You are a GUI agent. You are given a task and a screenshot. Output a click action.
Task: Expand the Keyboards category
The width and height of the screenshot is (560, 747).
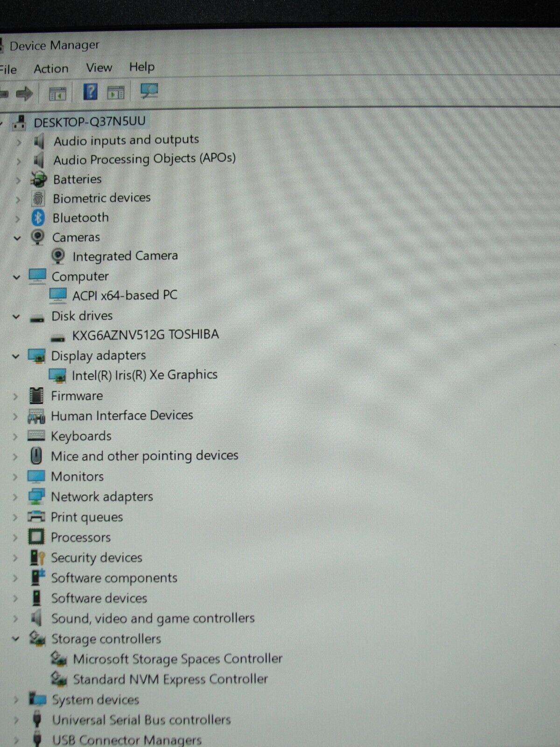pyautogui.click(x=15, y=437)
